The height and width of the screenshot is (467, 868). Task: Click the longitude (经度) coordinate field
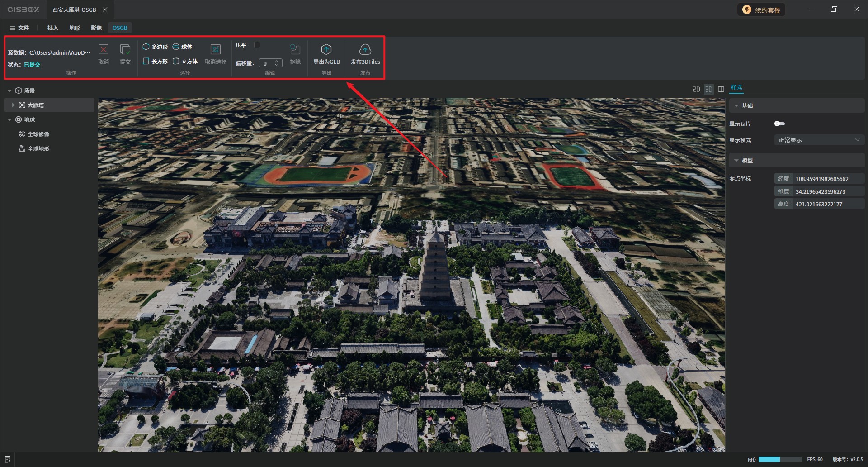pyautogui.click(x=828, y=179)
